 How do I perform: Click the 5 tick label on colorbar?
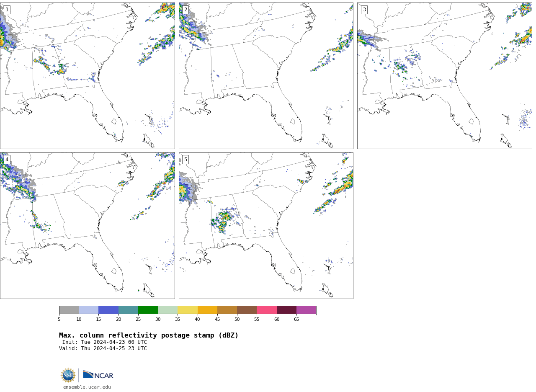(x=59, y=320)
